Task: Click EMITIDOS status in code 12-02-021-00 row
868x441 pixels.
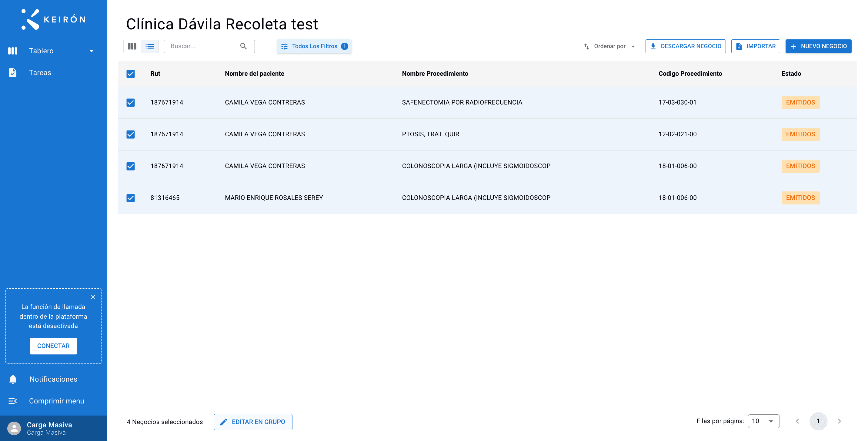Action: pyautogui.click(x=800, y=134)
